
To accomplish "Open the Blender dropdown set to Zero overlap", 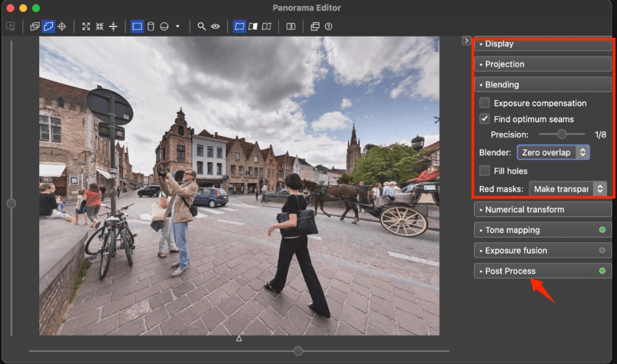I will click(x=553, y=152).
